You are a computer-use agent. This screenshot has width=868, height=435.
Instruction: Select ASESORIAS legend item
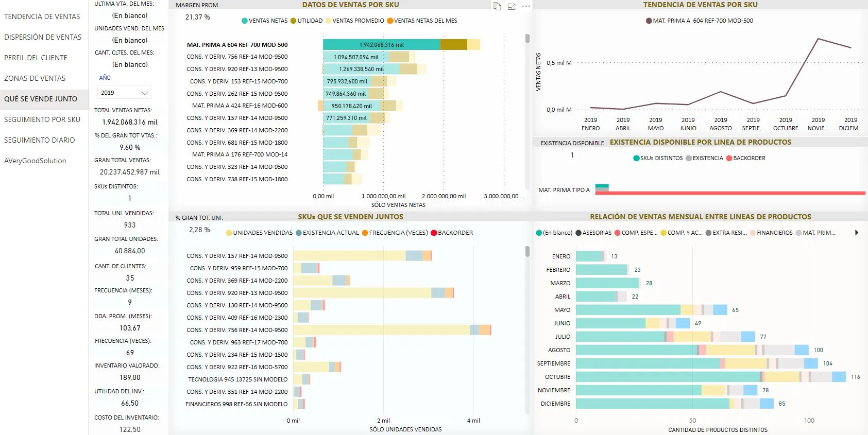[593, 233]
